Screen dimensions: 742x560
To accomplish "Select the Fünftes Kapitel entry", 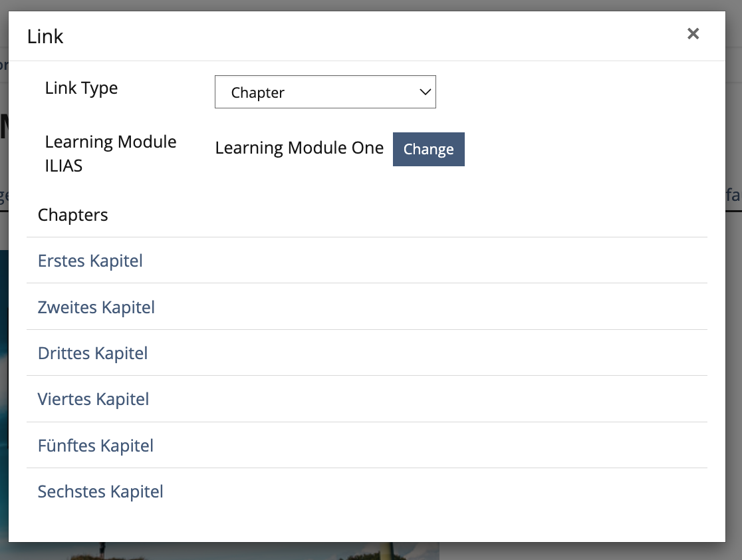I will 96,446.
